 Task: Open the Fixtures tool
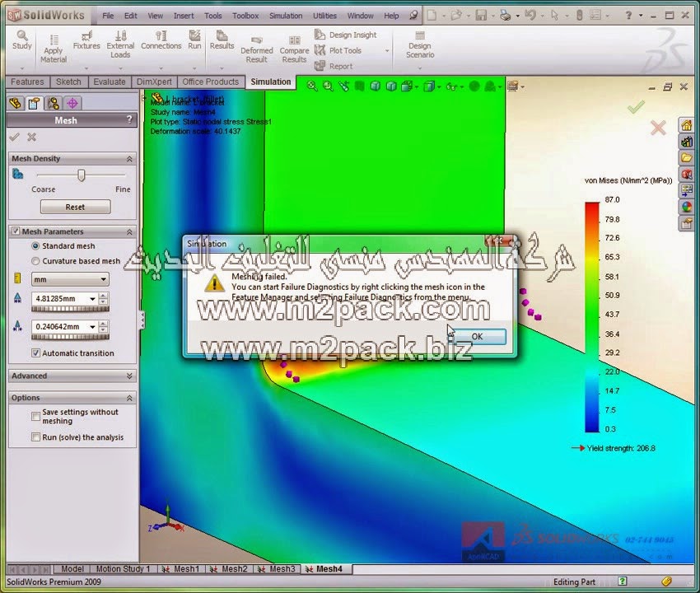pyautogui.click(x=86, y=40)
